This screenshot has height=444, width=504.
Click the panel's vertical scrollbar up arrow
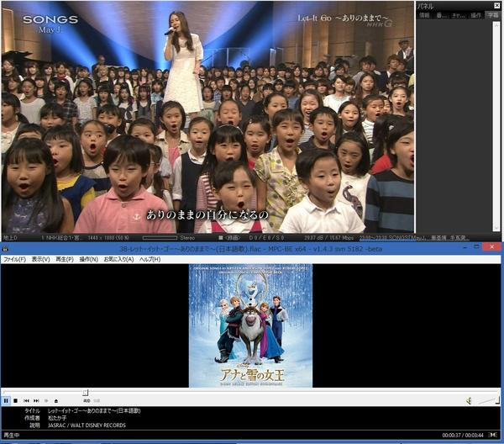[x=497, y=24]
